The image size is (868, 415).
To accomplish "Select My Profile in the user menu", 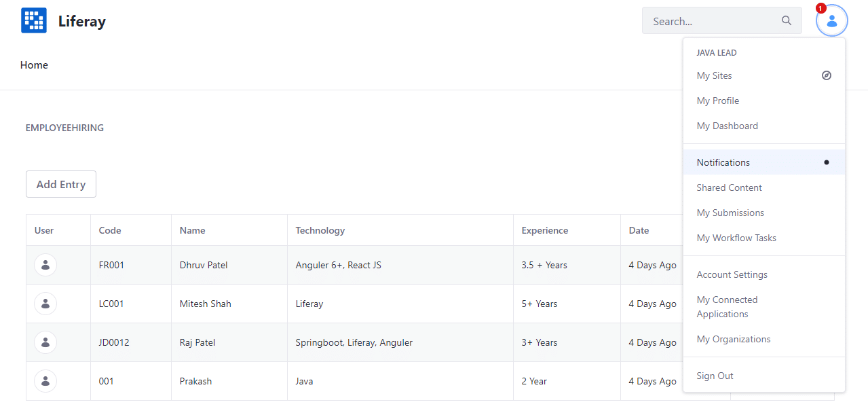I will pos(718,101).
